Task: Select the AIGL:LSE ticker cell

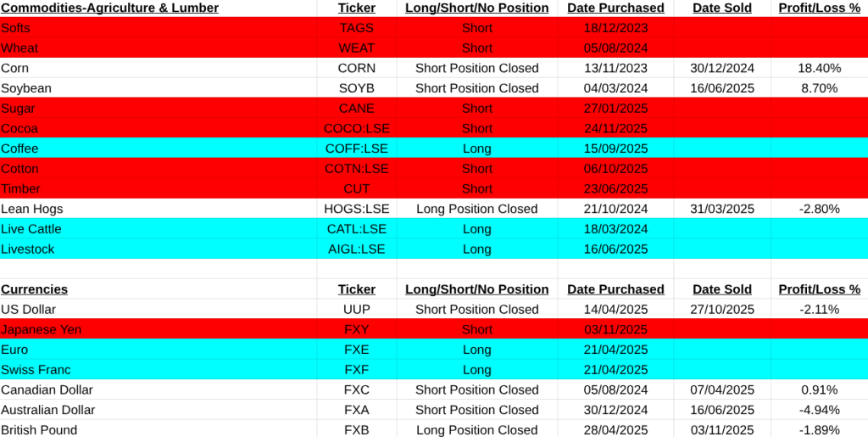Action: click(356, 249)
